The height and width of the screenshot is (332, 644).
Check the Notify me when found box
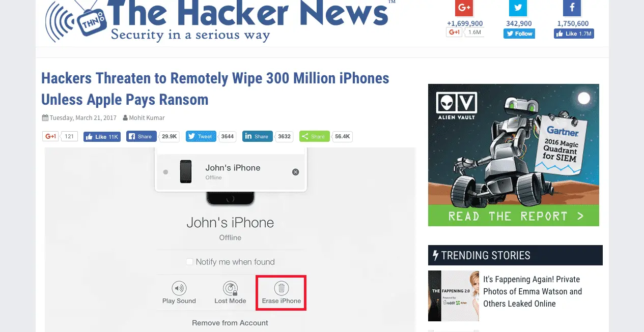[189, 262]
